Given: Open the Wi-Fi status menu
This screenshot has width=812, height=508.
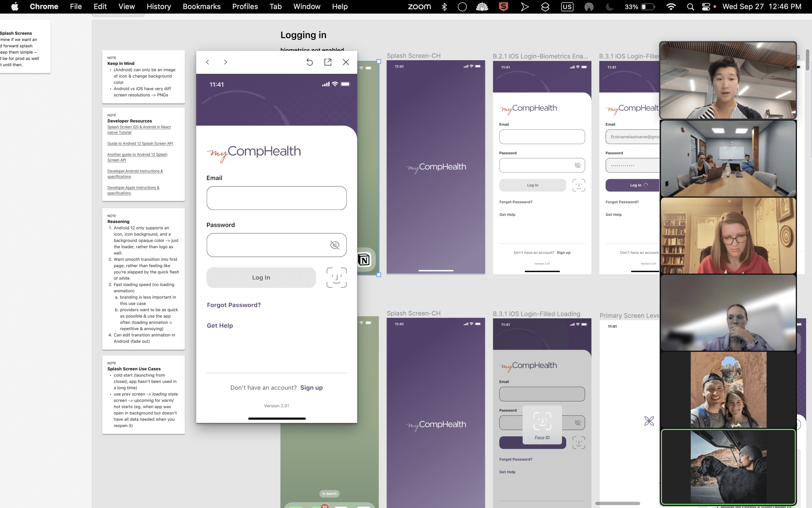Looking at the screenshot, I should pos(671,7).
